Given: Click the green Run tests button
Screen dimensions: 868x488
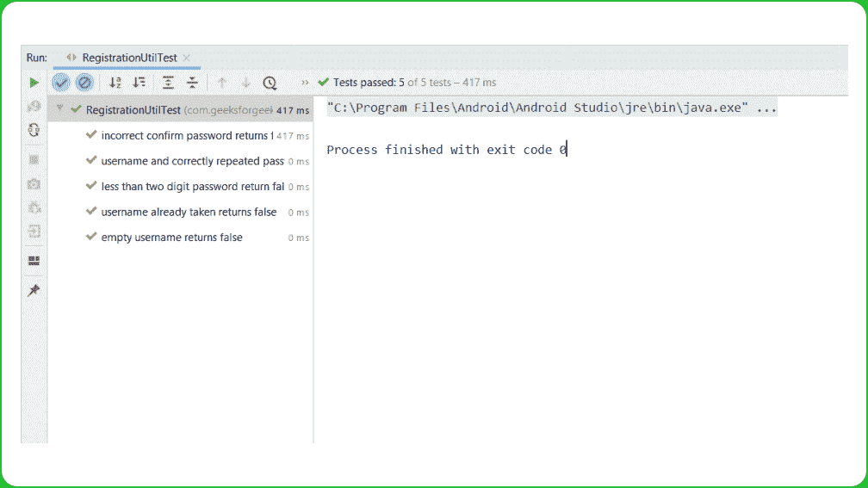Looking at the screenshot, I should coord(34,83).
